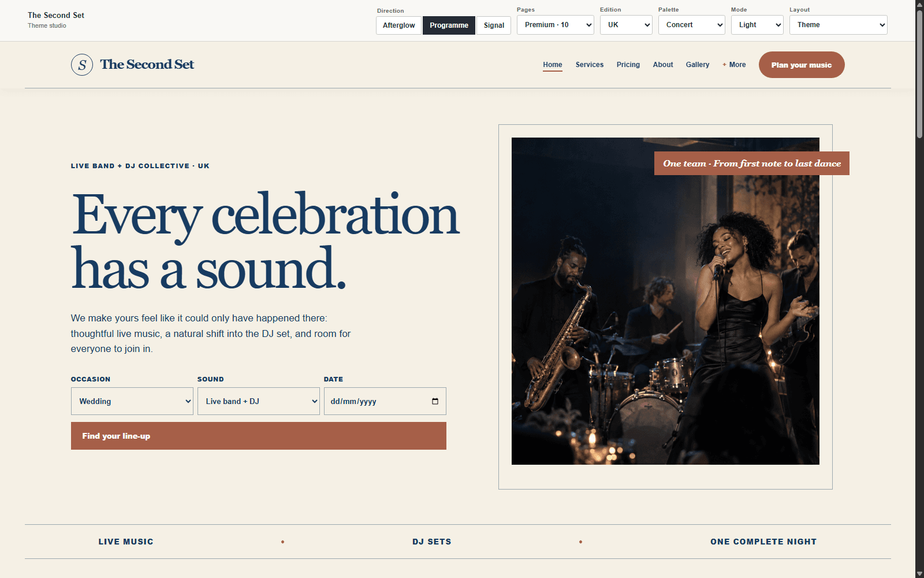924x578 pixels.
Task: Open the Pages dropdown showing Premium · 10
Action: [x=555, y=25]
